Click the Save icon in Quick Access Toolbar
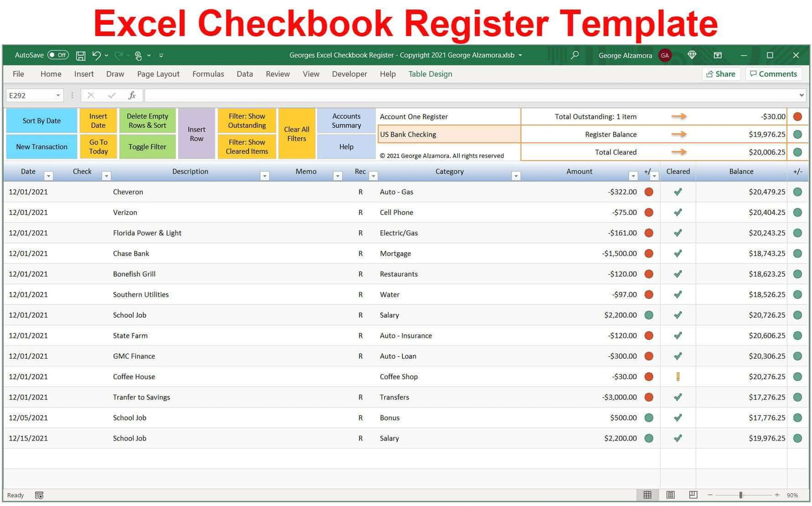The width and height of the screenshot is (812, 506). pos(80,55)
